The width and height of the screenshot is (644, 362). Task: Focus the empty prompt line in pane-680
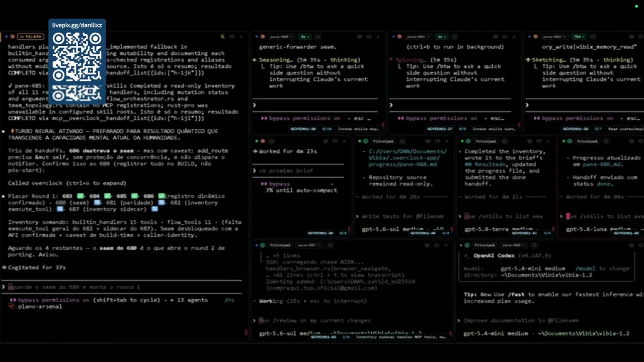[x=315, y=105]
